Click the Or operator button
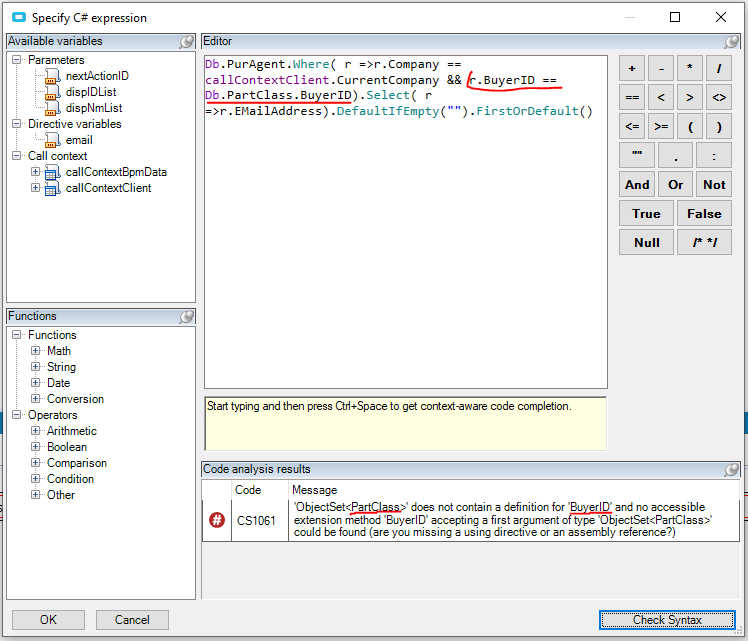This screenshot has width=748, height=641. (675, 185)
